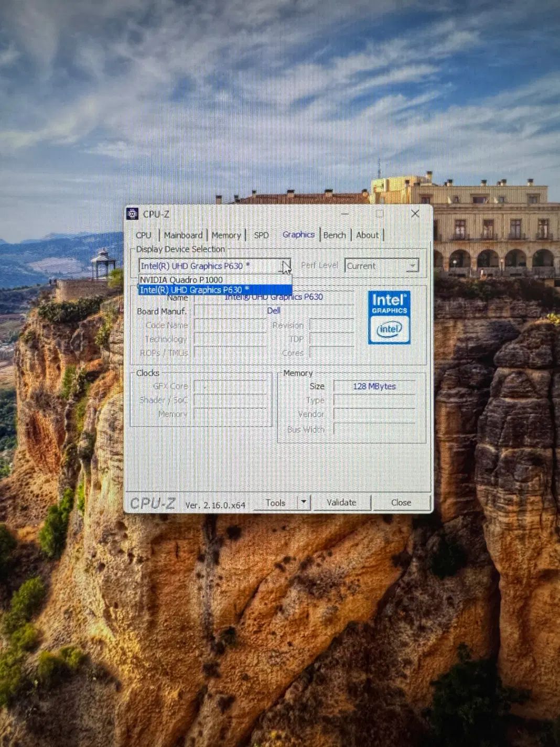Expand the Tools dropdown arrow
This screenshot has height=747, width=560.
click(304, 502)
